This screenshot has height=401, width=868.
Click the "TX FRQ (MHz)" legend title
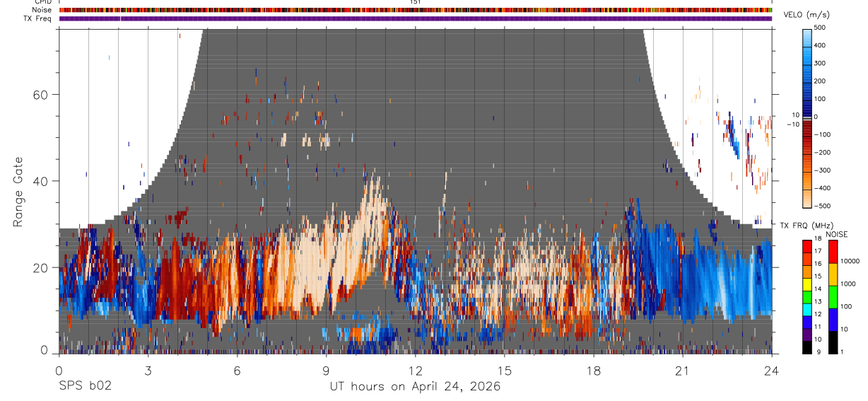coord(807,225)
